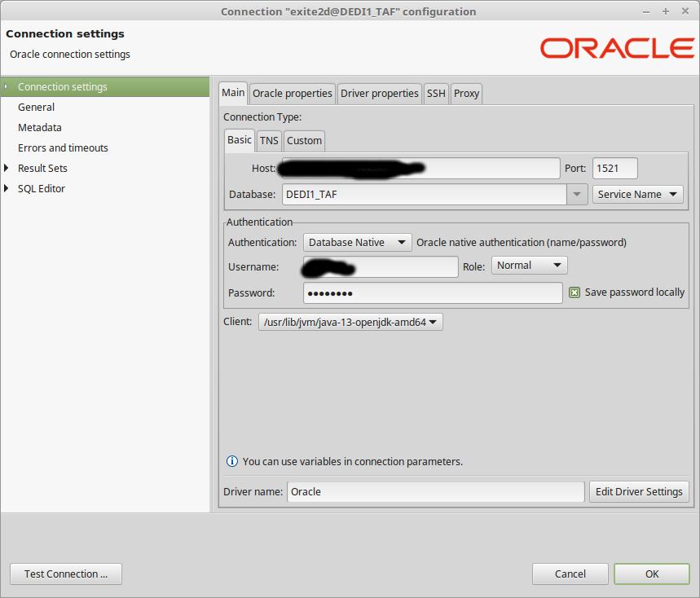Select General in the settings sidebar
The width and height of the screenshot is (700, 598).
(36, 107)
